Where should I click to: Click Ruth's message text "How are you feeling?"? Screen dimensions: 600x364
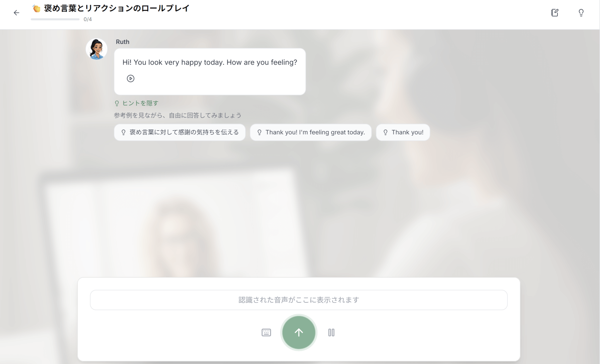262,62
